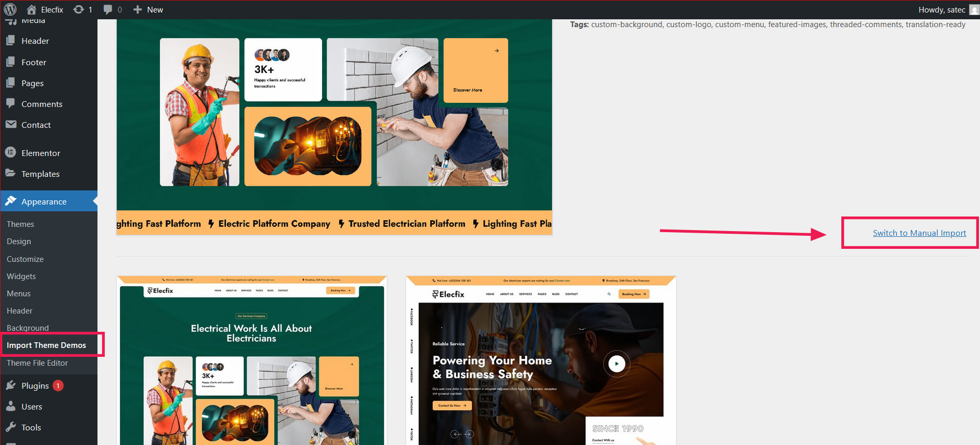The width and height of the screenshot is (980, 445).
Task: Select the dark Powering Your Home demo
Action: pyautogui.click(x=541, y=360)
